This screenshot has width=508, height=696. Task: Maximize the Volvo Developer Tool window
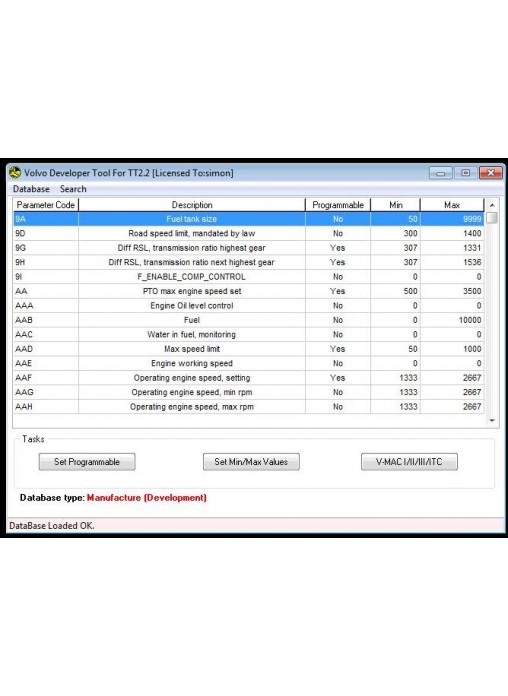pyautogui.click(x=465, y=173)
